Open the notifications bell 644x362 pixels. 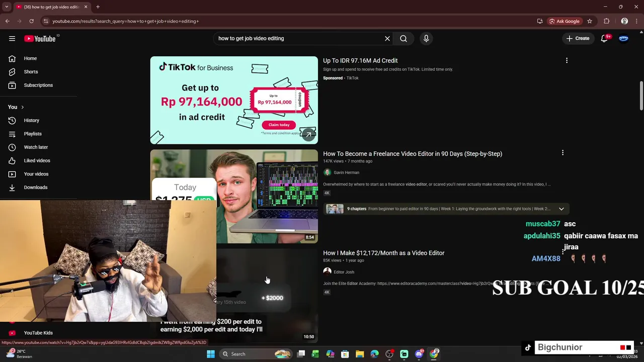[604, 38]
